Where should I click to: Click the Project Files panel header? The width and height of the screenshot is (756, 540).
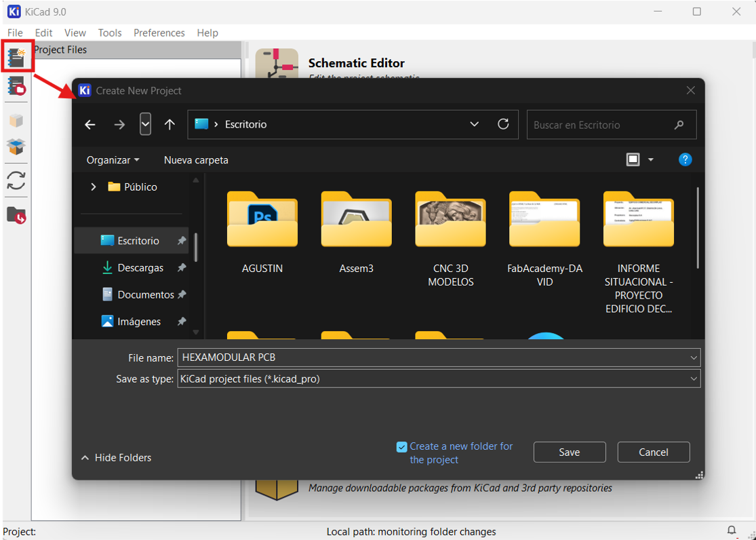pyautogui.click(x=136, y=50)
